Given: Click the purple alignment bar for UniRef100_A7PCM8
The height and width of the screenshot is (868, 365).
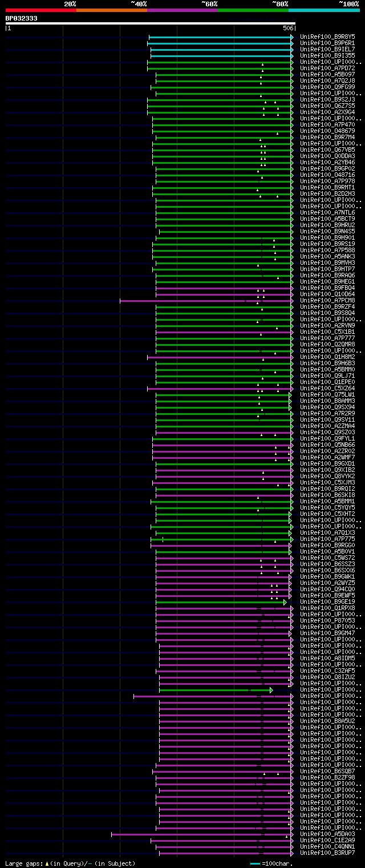Looking at the screenshot, I should point(206,300).
